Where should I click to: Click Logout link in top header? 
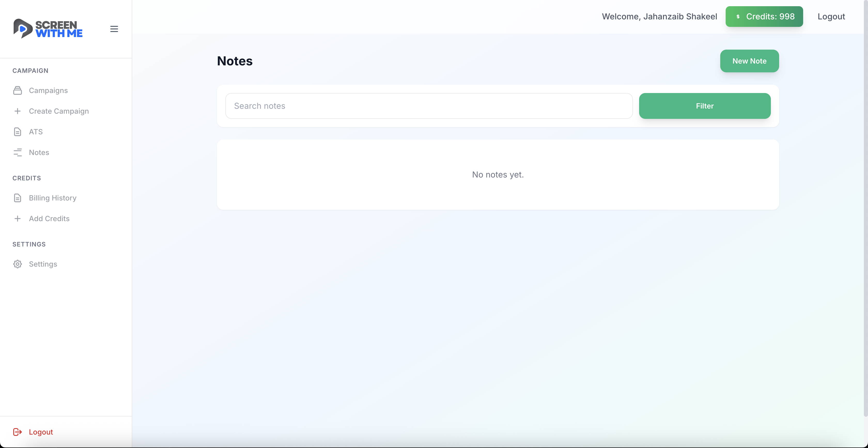click(x=831, y=17)
